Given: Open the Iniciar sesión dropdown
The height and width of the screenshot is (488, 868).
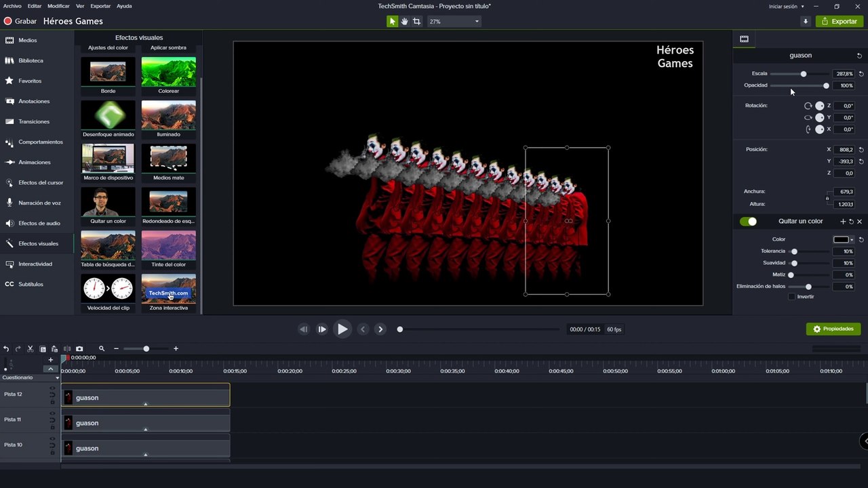Looking at the screenshot, I should coord(787,6).
